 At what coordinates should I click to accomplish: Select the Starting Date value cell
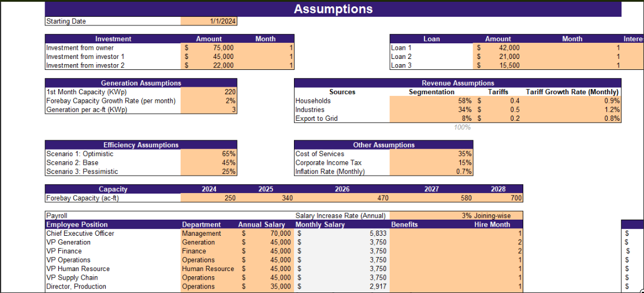209,21
